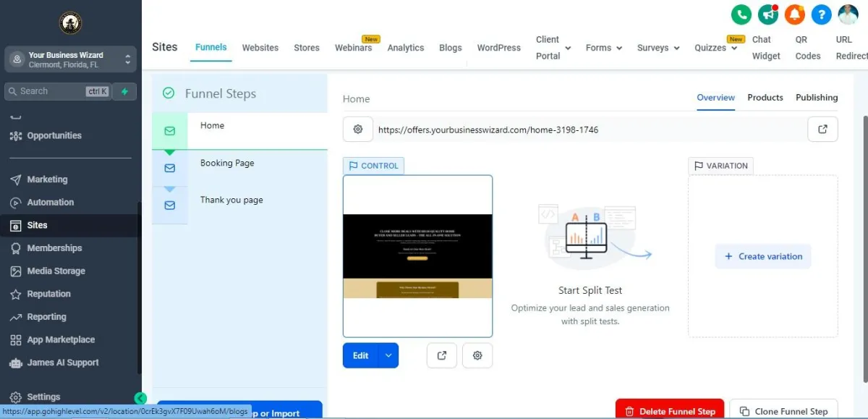Open the user profile avatar
Screen dimensions: 868x419
pyautogui.click(x=848, y=14)
